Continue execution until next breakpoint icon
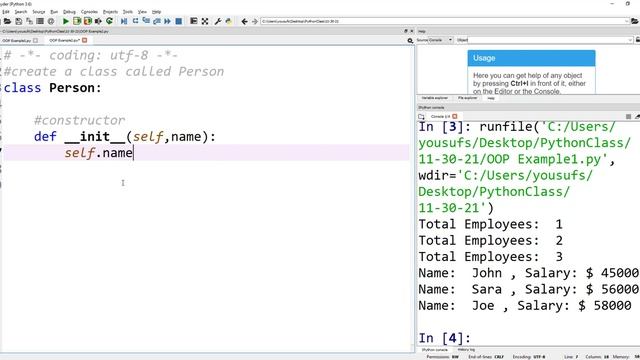 [167, 21]
